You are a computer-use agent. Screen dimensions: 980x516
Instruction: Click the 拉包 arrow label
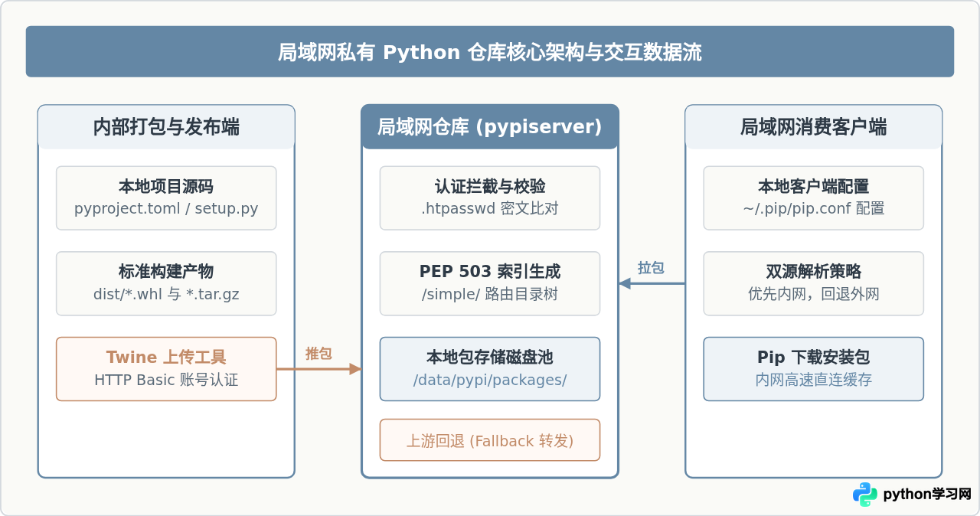651,268
